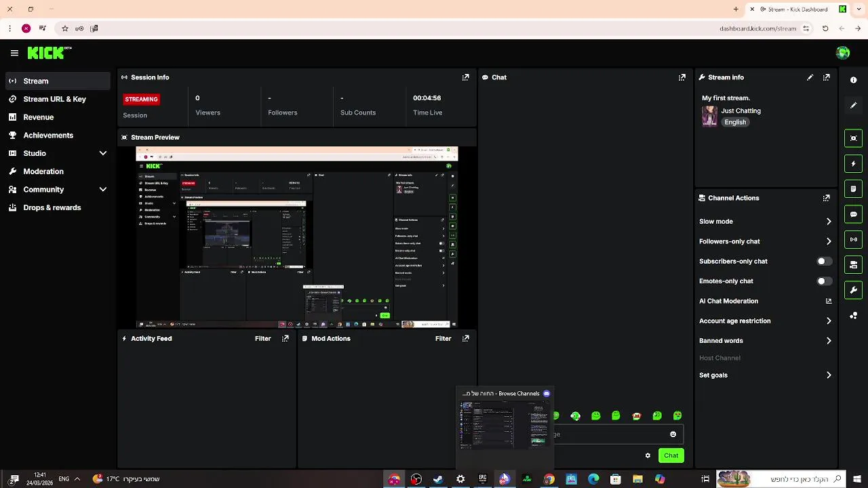The image size is (868, 488).
Task: Open Followers-only chat options chevron
Action: point(829,241)
